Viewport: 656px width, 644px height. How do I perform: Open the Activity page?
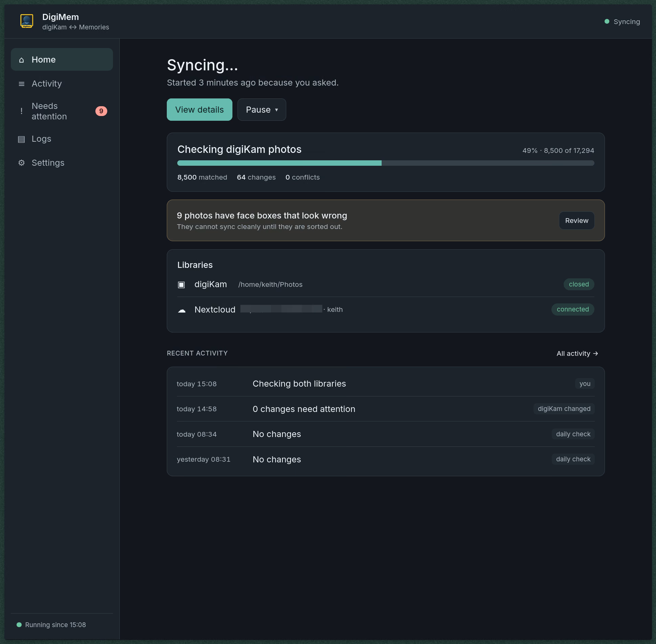click(x=62, y=84)
